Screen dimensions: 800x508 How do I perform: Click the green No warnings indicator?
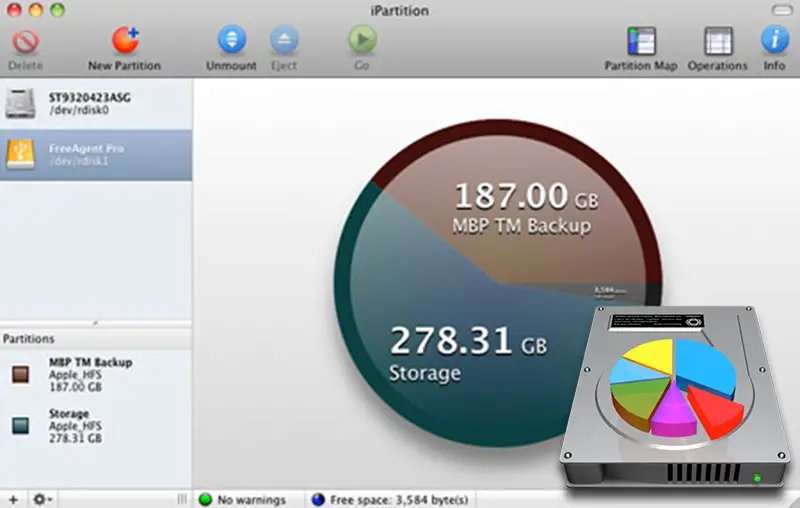(205, 500)
